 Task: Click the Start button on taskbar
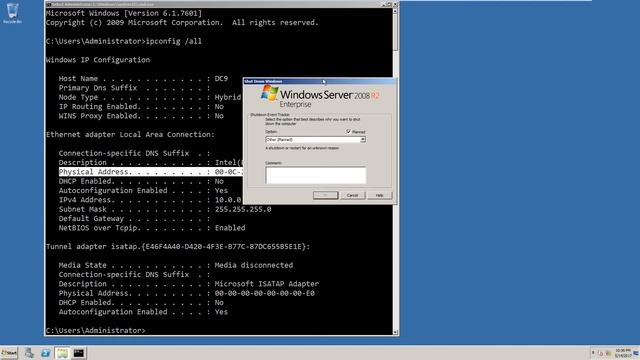[x=9, y=353]
